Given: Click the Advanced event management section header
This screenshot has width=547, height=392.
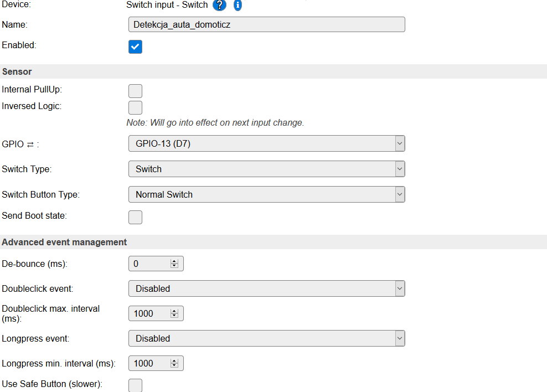Looking at the screenshot, I should pyautogui.click(x=65, y=242).
